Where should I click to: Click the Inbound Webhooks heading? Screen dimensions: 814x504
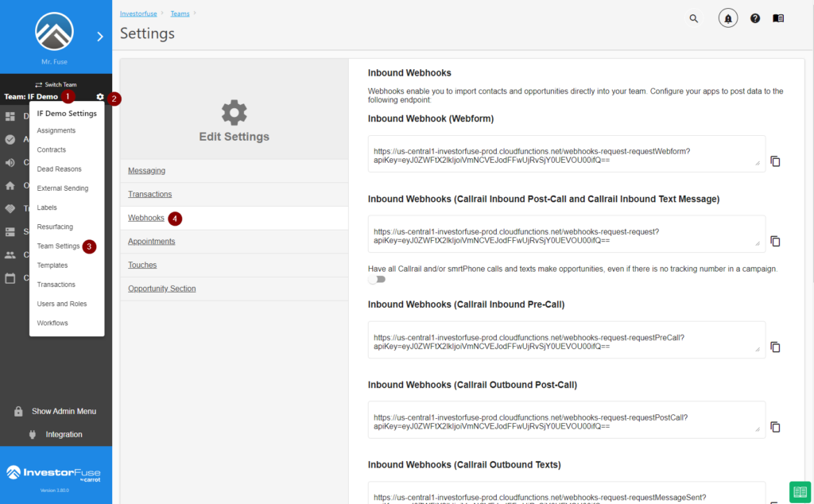(409, 73)
